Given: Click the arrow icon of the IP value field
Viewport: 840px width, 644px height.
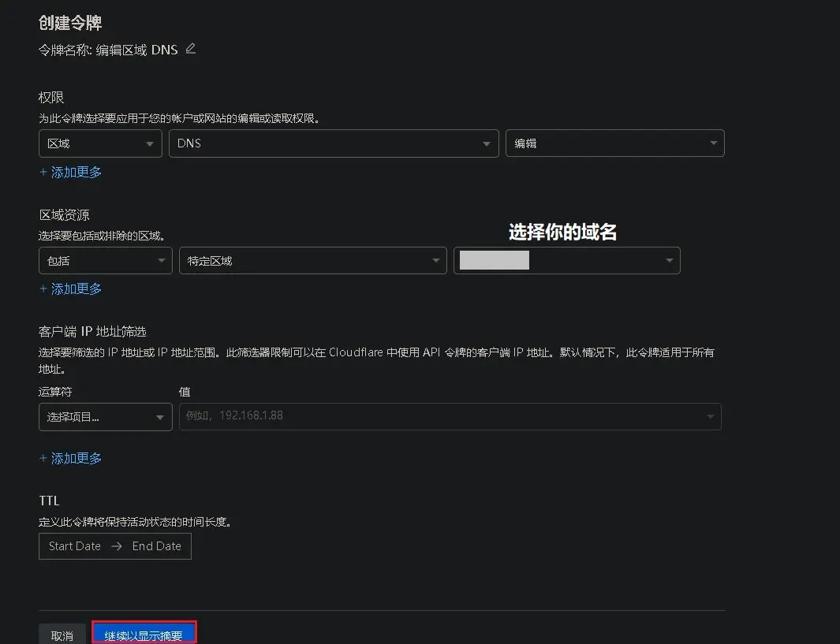Looking at the screenshot, I should pyautogui.click(x=710, y=416).
